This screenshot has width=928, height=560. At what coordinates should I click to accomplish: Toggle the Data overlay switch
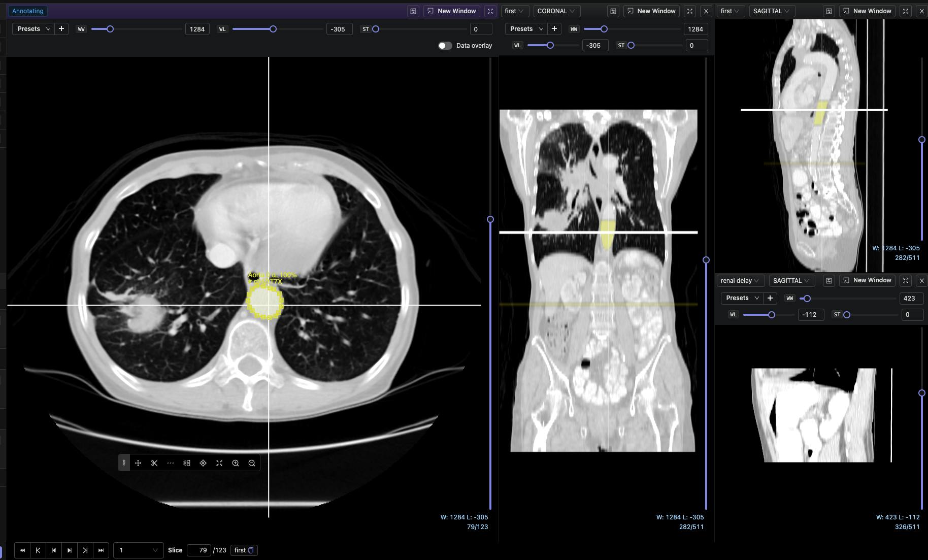tap(445, 46)
